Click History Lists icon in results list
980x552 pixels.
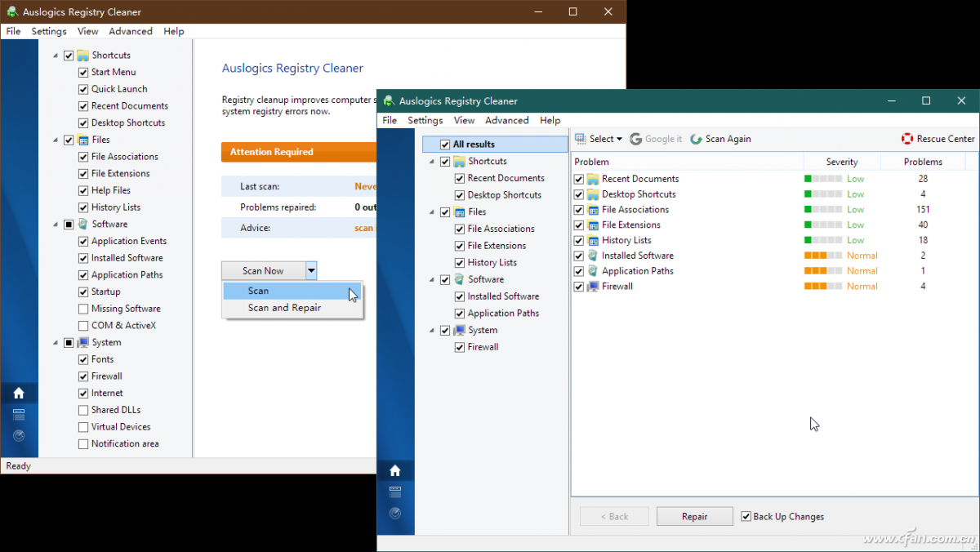[593, 241]
